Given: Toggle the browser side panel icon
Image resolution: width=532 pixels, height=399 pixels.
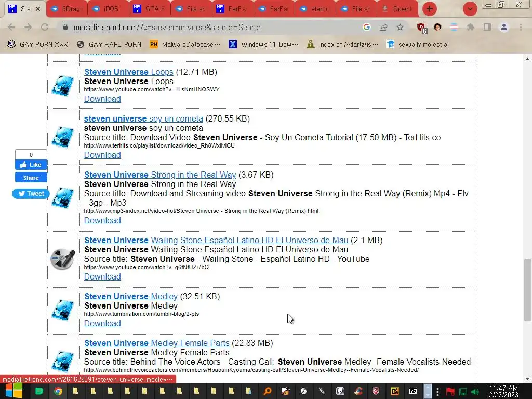Looking at the screenshot, I should (487, 27).
